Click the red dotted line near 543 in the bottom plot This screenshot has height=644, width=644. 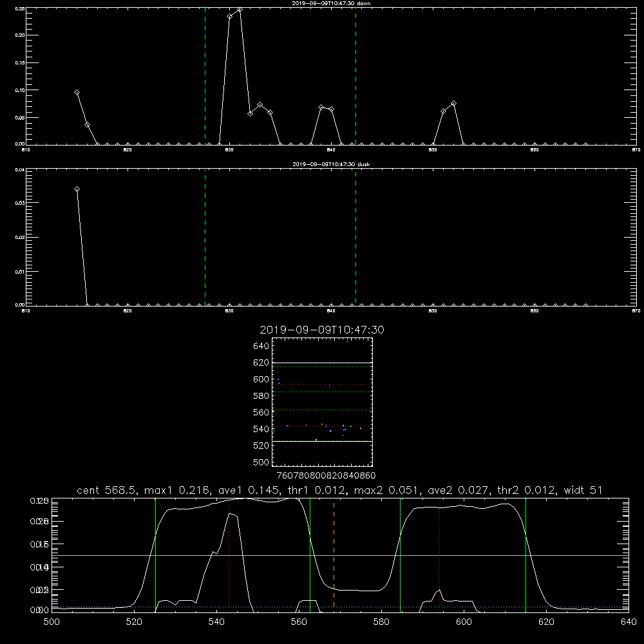pyautogui.click(x=229, y=555)
